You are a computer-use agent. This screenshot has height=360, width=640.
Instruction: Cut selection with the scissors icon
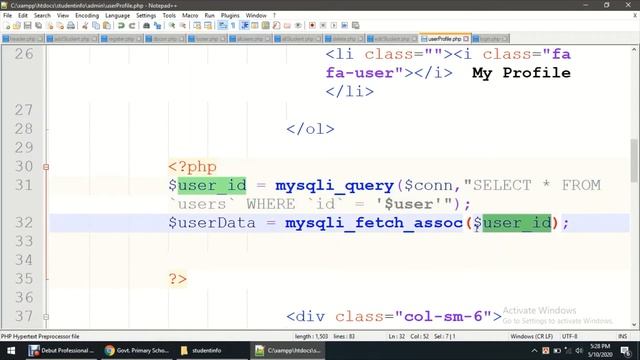(85, 26)
